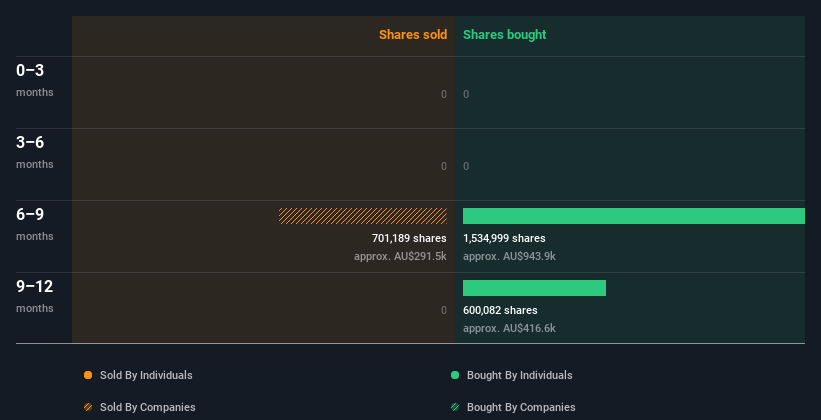Image resolution: width=821 pixels, height=420 pixels.
Task: Click the green bought bar for 6–9 months
Action: pyautogui.click(x=634, y=216)
